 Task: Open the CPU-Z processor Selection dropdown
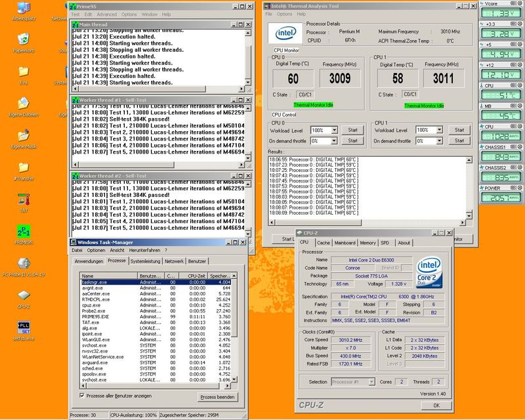pos(371,382)
